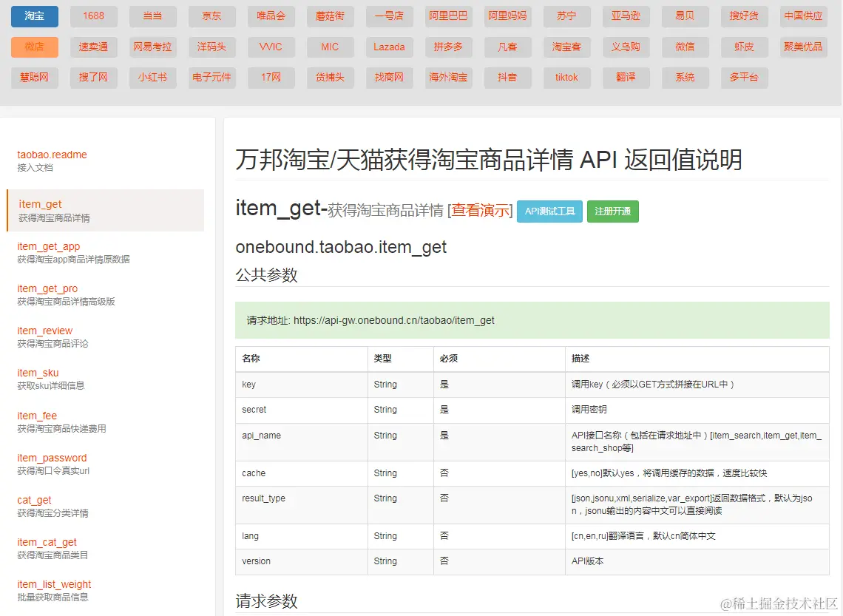This screenshot has height=616, width=843.
Task: Choose the 找商网 platform button
Action: click(389, 78)
